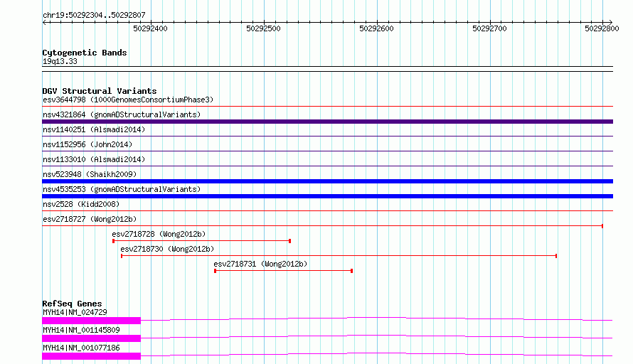Click the magenta exon block of MYH14|NM_024729
This screenshot has width=633, height=364.
[91, 321]
